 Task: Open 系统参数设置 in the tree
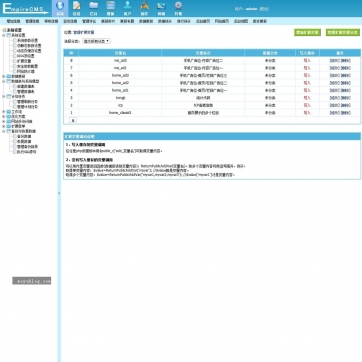click(x=27, y=40)
